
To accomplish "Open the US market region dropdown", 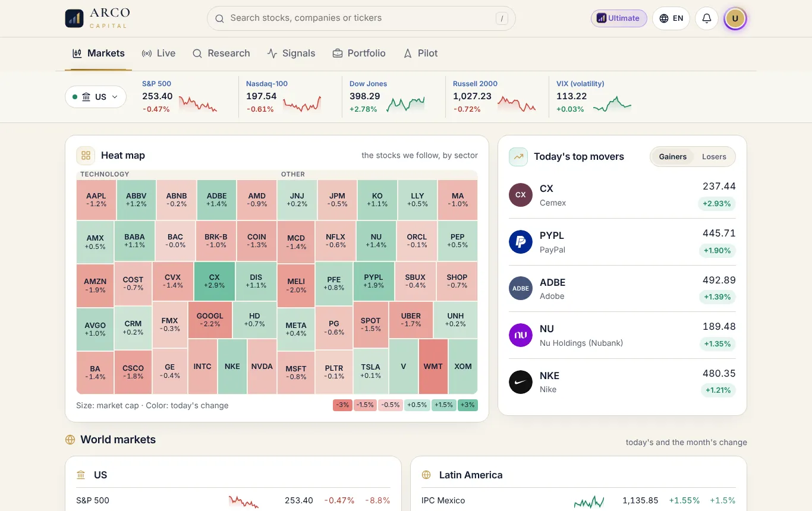I will (96, 97).
